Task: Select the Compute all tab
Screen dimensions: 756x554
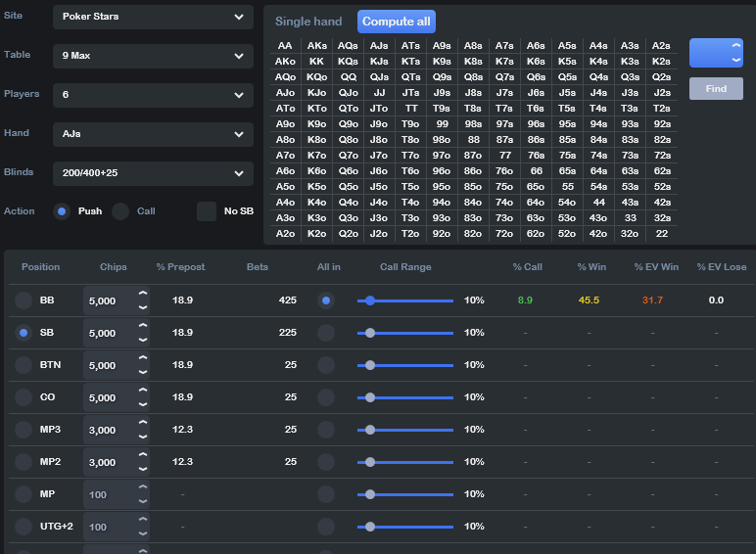Action: tap(396, 22)
